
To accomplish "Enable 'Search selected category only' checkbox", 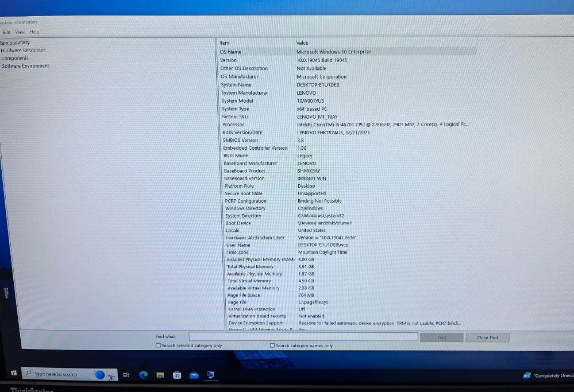I will pos(159,346).
